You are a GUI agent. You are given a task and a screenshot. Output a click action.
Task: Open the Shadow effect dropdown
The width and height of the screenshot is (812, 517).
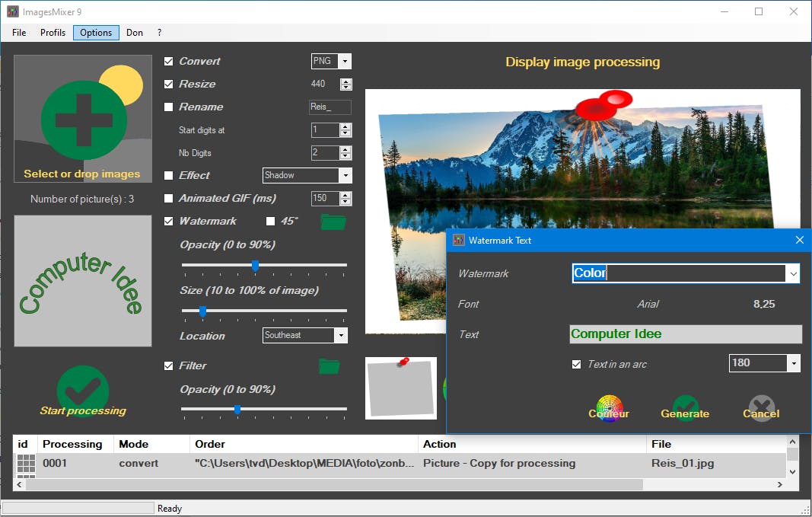pos(346,176)
